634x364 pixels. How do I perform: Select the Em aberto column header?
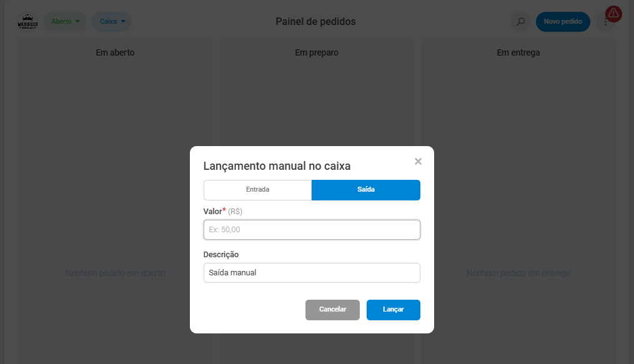tap(115, 52)
